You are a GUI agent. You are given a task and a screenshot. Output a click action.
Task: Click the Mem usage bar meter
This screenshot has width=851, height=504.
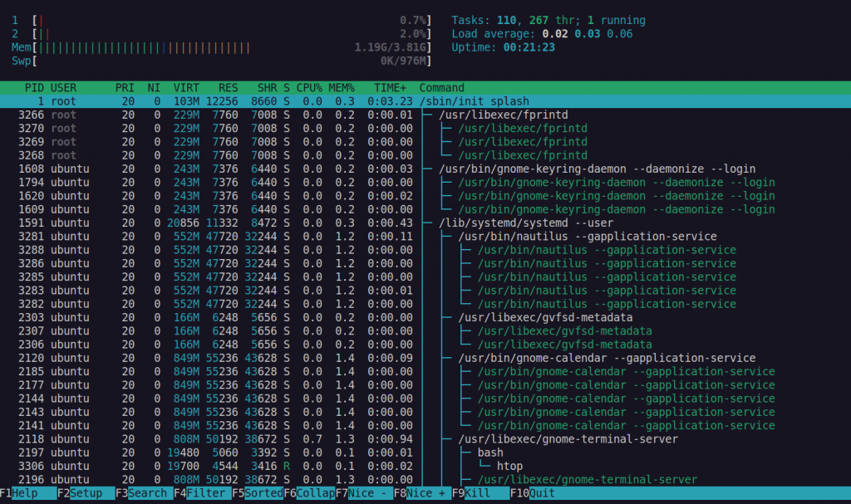221,47
